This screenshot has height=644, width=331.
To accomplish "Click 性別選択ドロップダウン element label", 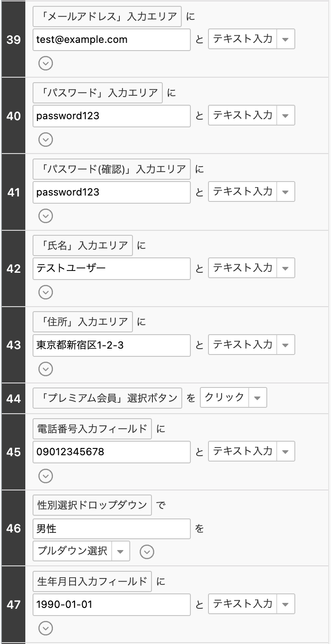I will (x=92, y=505).
